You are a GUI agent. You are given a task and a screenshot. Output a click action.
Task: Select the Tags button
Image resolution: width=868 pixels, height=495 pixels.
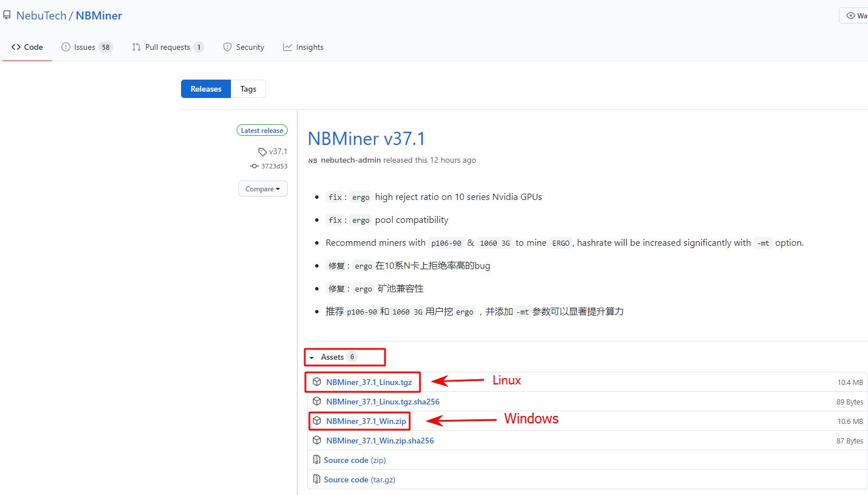coord(248,89)
